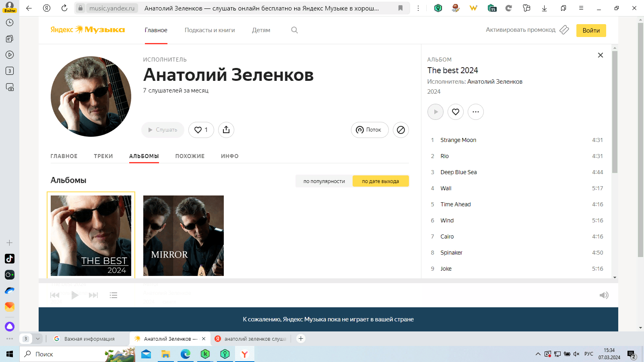644x362 pixels.
Task: Open browser history sidebar icon
Action: [x=10, y=23]
